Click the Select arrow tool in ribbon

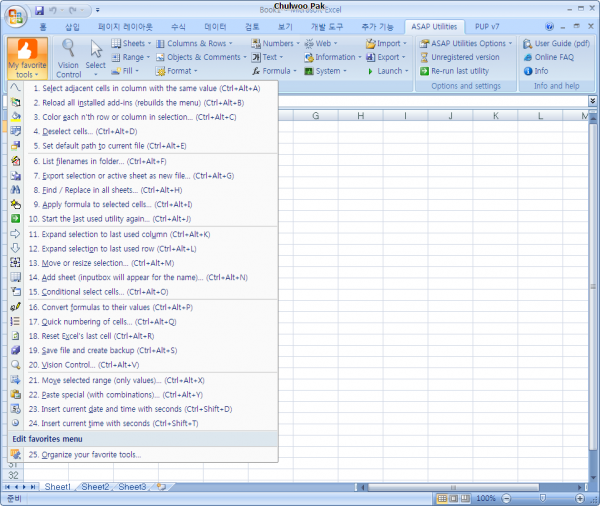pos(96,59)
